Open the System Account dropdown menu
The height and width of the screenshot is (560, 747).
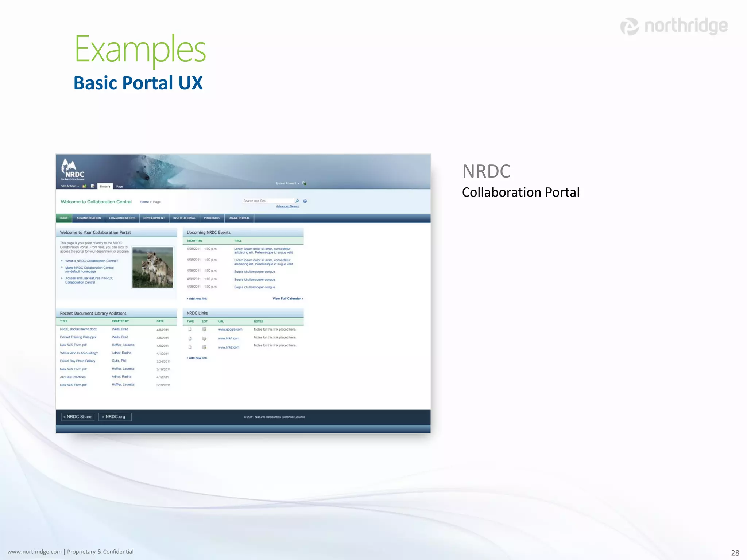pyautogui.click(x=287, y=183)
